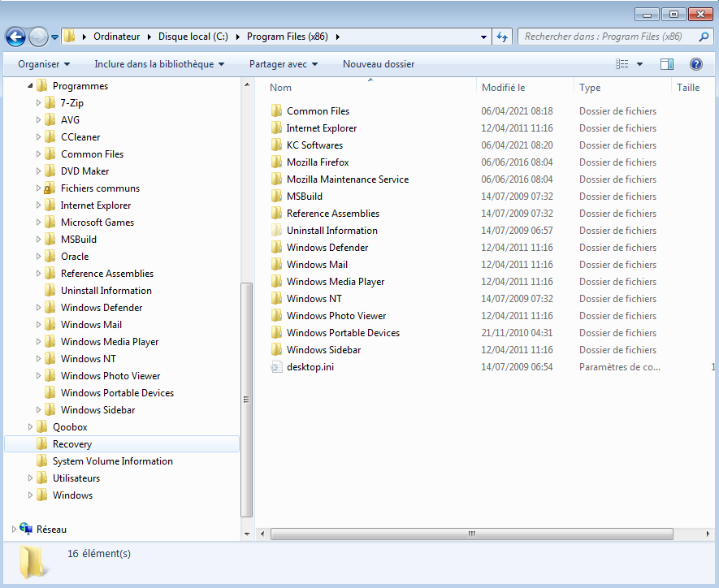Expand the 7-Zip folder in tree

[x=38, y=102]
